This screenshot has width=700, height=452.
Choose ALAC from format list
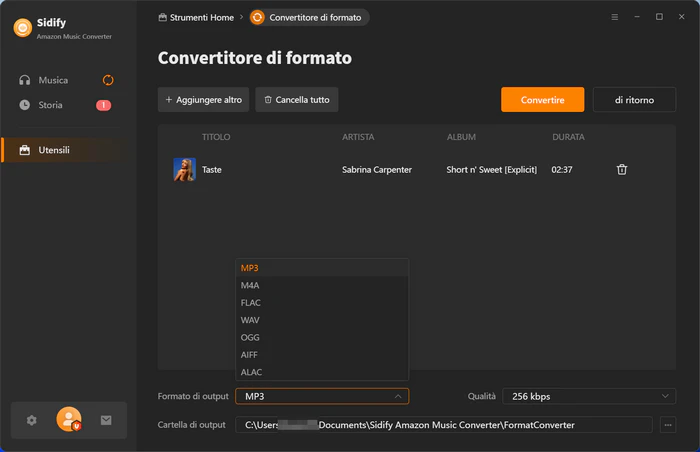[322, 372]
